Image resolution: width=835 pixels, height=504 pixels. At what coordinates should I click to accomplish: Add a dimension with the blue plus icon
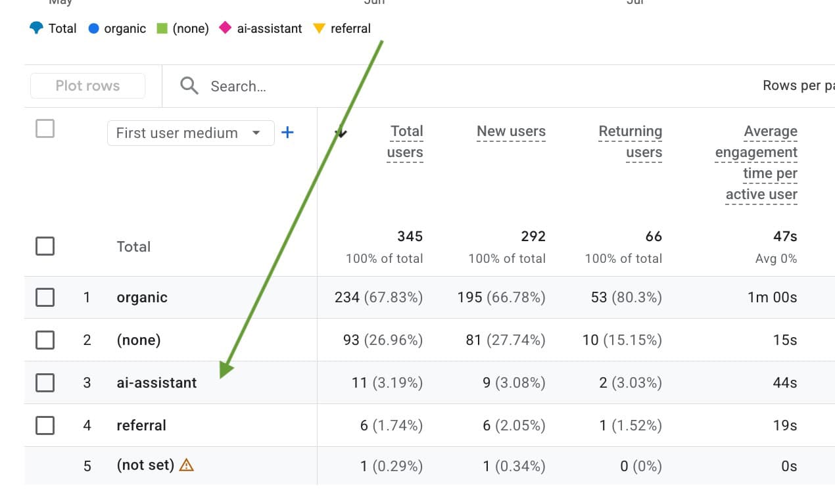pyautogui.click(x=287, y=132)
